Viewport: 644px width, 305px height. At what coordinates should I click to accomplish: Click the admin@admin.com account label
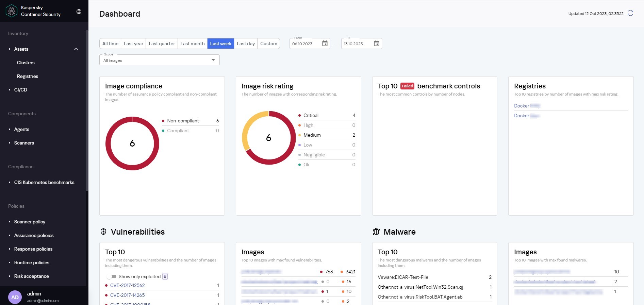[x=43, y=301]
